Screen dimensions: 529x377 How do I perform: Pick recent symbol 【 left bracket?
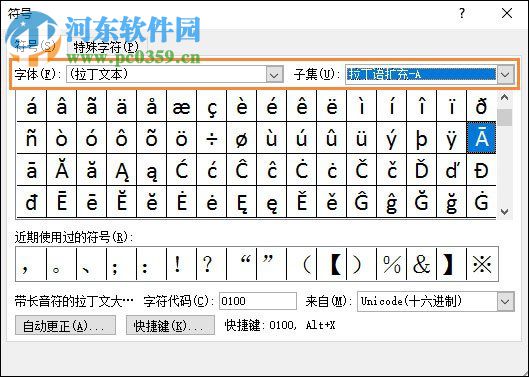point(331,264)
